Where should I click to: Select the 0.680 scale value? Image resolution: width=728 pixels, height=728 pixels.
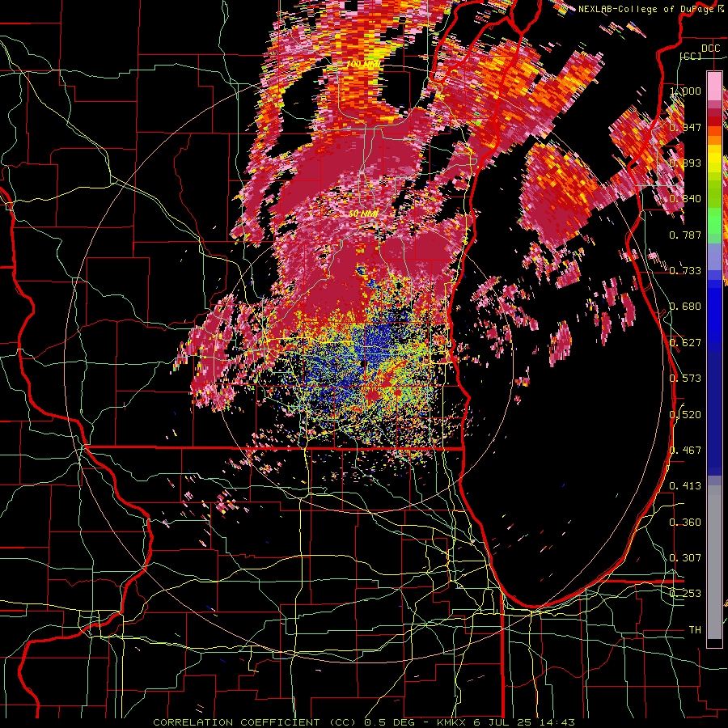point(685,307)
